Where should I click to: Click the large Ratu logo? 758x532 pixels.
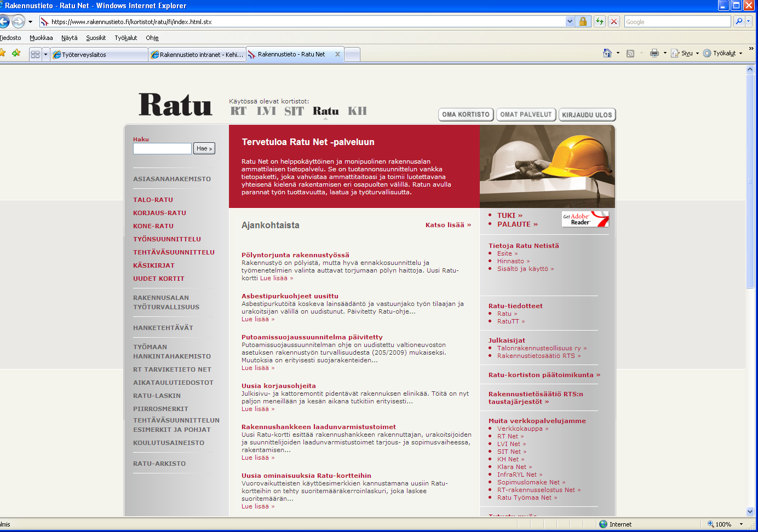click(175, 104)
